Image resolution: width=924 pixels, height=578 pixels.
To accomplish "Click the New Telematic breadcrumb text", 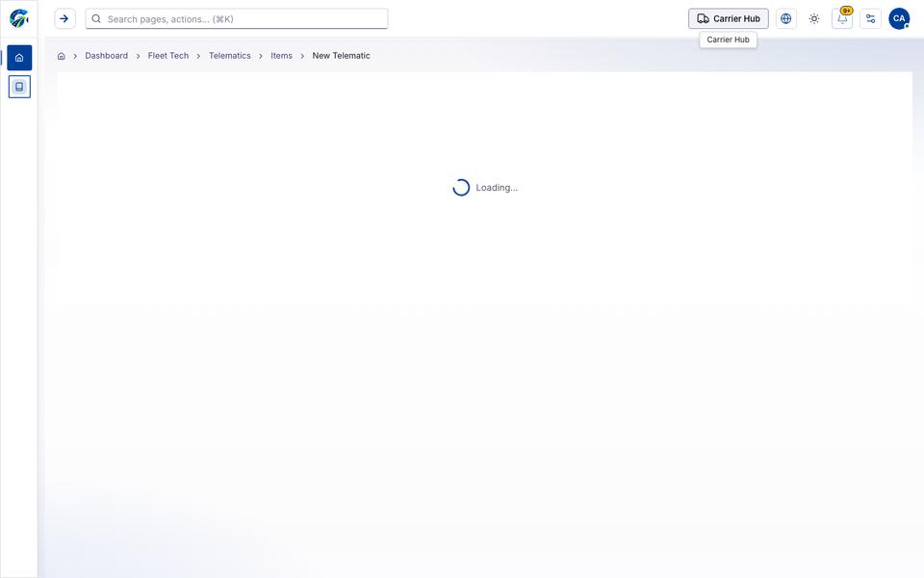I will [x=341, y=56].
